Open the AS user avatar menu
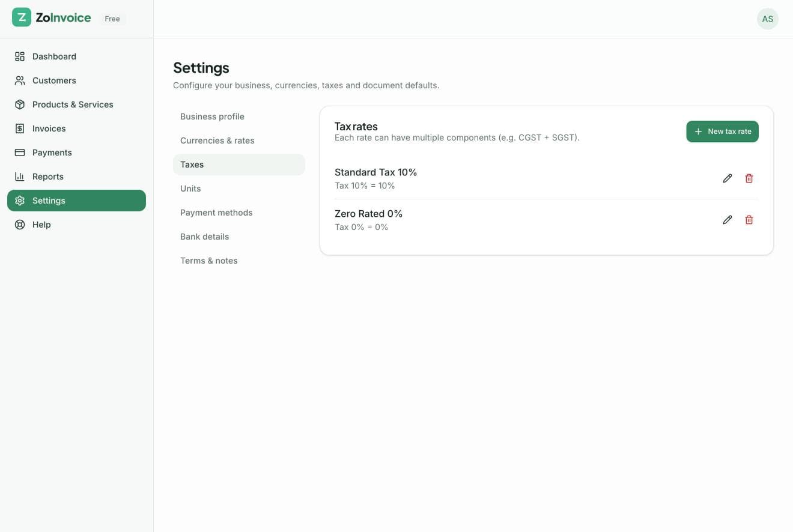The image size is (793, 532). click(768, 19)
